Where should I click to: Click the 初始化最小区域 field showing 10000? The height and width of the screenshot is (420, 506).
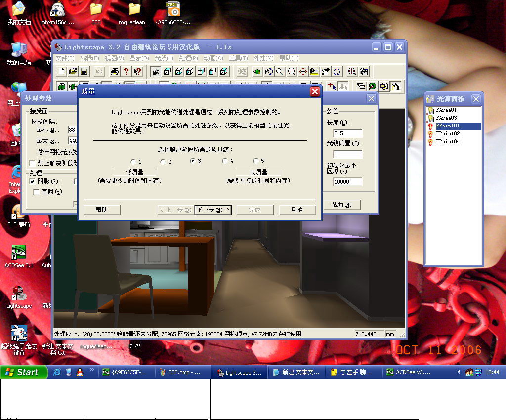(347, 182)
